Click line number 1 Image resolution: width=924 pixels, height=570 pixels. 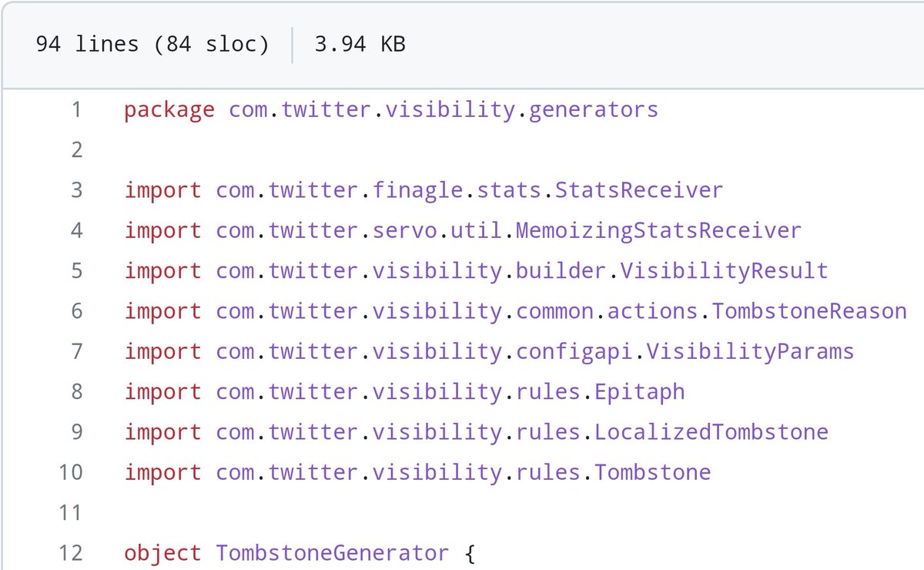pos(75,109)
